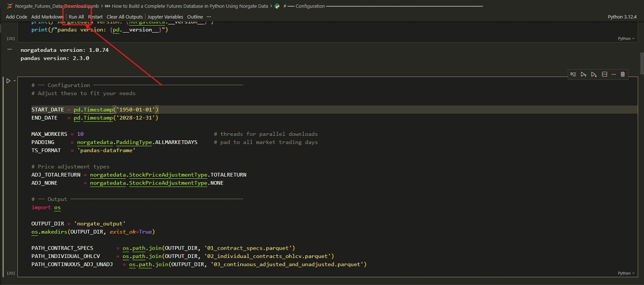The height and width of the screenshot is (285, 644).
Task: Execute above cells icon in cell toolbar
Action: [x=583, y=74]
